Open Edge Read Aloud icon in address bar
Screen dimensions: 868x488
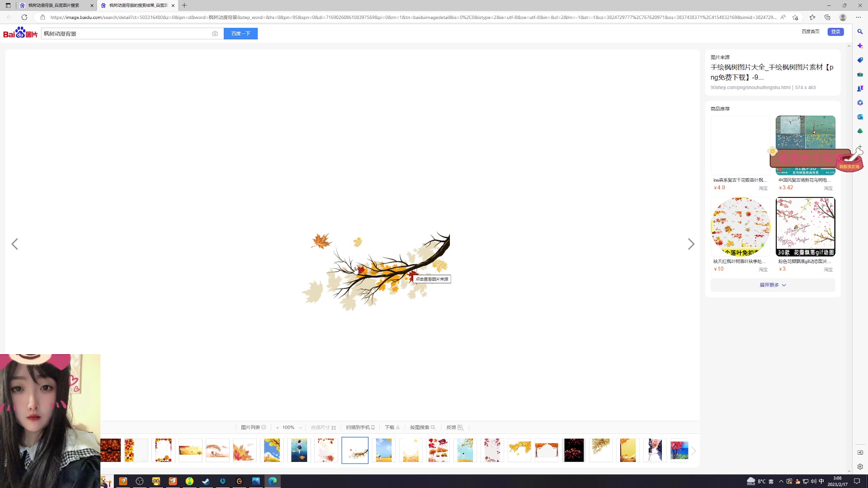783,17
